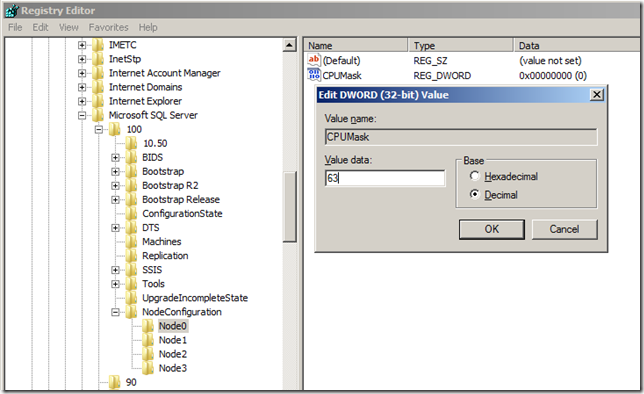Select the IMETC folder icon
This screenshot has height=394, width=644.
click(x=98, y=45)
